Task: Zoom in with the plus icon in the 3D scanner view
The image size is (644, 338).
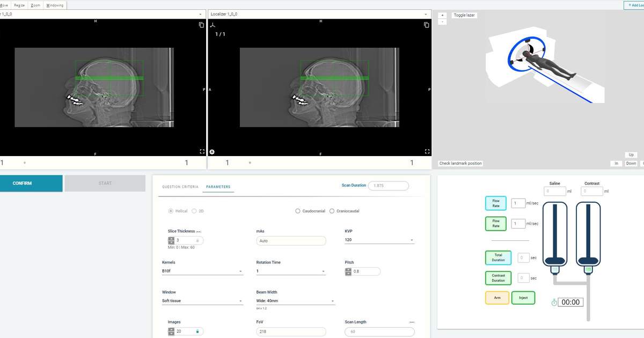Action: point(442,15)
